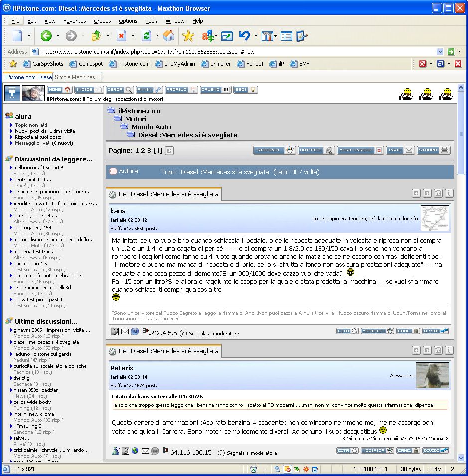Open the Favorites menu

[74, 21]
